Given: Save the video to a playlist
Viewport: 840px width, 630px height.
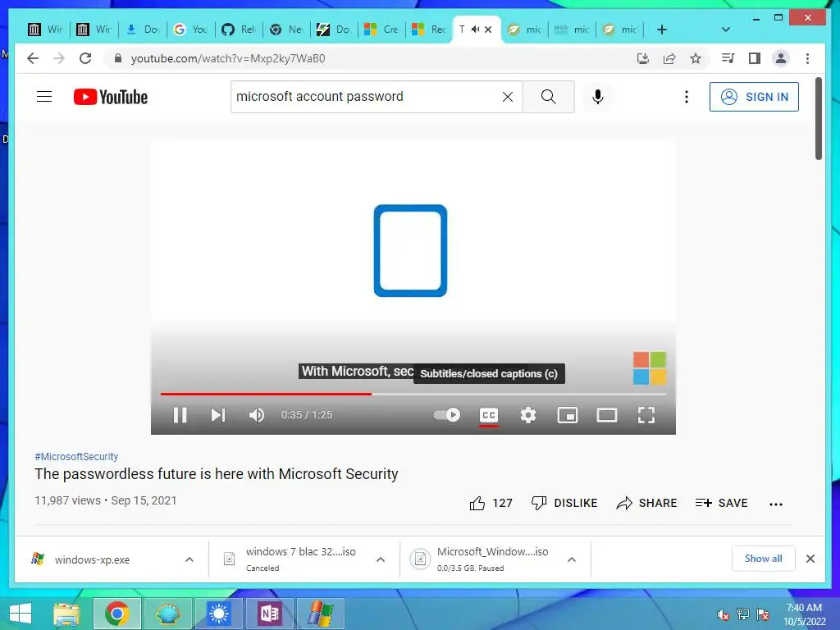Looking at the screenshot, I should [x=721, y=503].
